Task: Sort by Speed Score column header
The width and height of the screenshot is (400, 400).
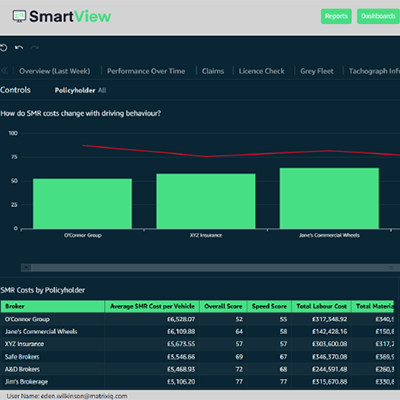Action: click(269, 306)
